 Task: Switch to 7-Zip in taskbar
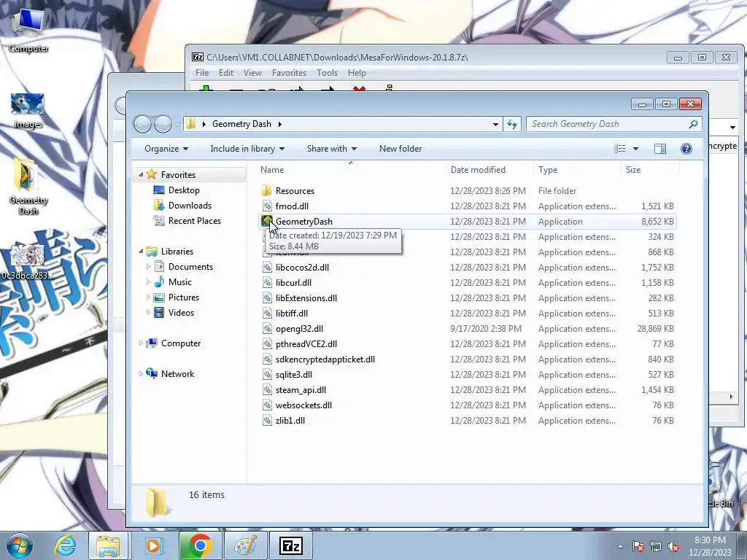[291, 545]
